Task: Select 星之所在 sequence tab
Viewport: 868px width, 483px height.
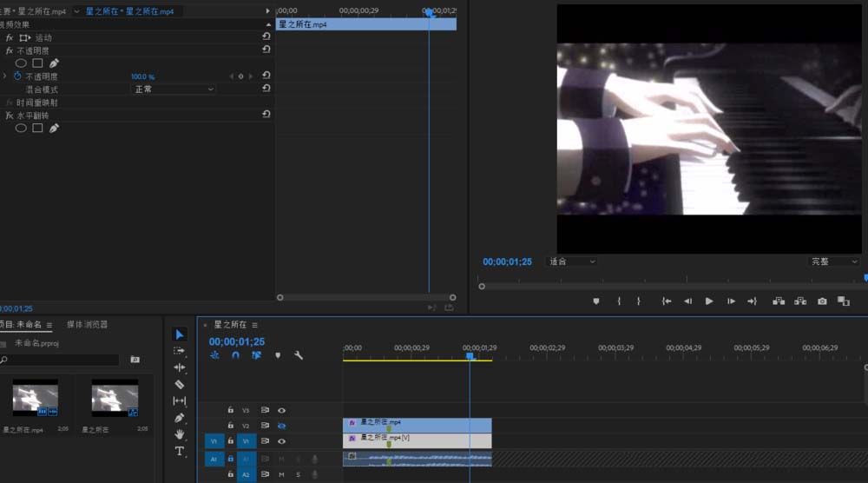Action: point(230,325)
